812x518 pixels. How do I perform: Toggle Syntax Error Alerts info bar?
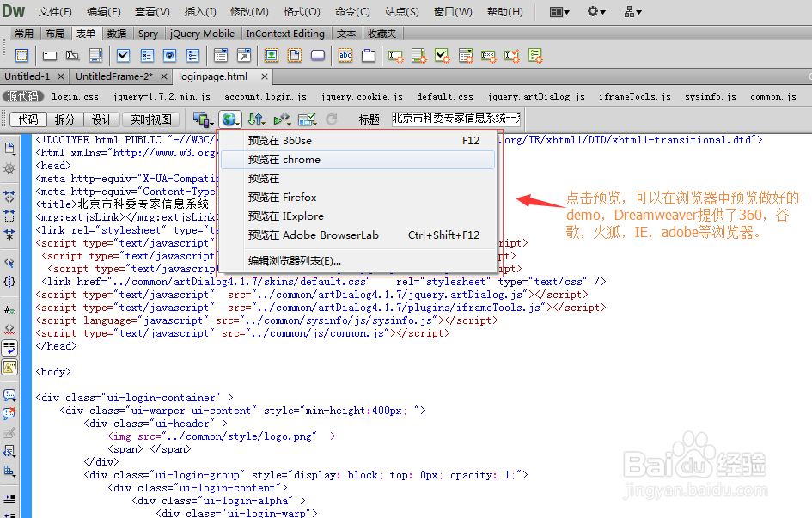(9, 368)
